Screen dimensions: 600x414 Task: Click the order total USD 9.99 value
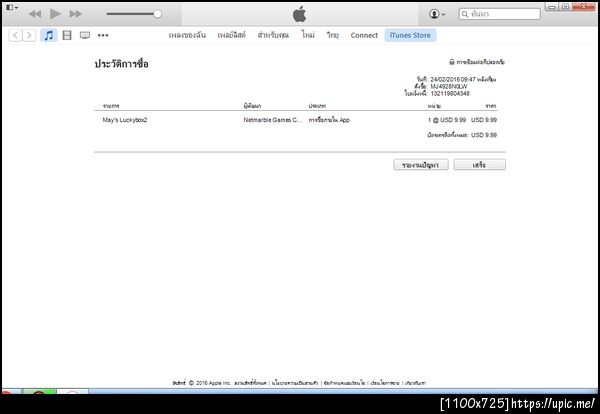pos(484,135)
